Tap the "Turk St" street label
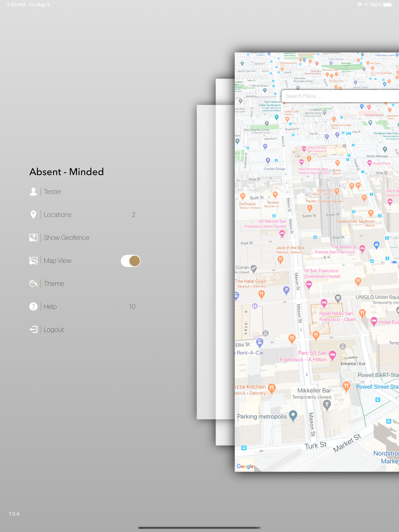 point(316,445)
